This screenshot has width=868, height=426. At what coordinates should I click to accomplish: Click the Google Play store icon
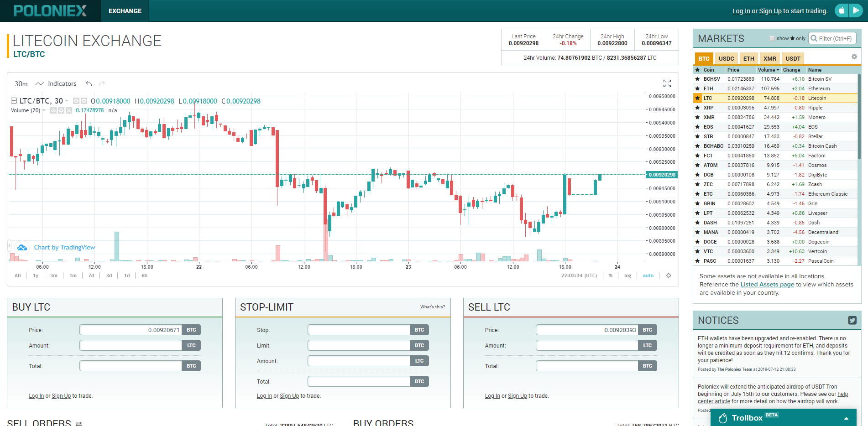[856, 10]
